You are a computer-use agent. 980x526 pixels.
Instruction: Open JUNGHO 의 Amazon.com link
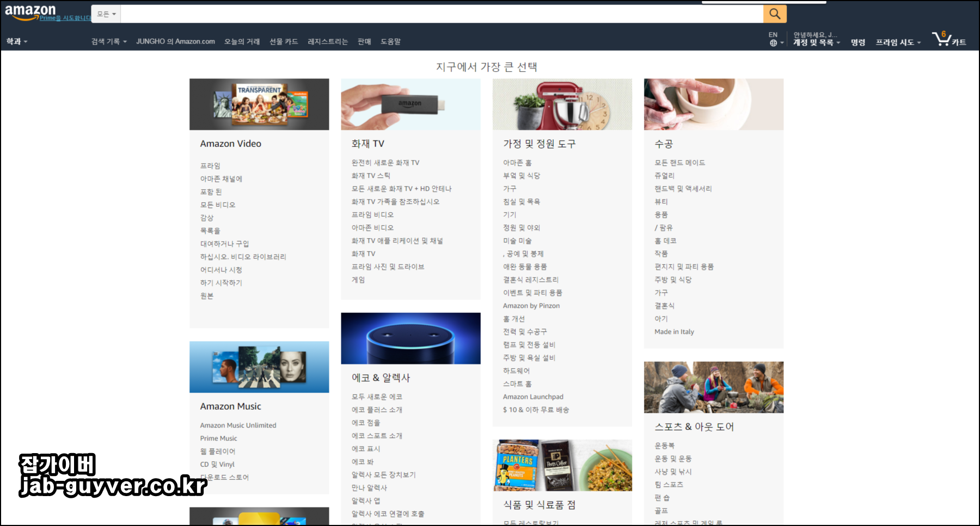coord(175,41)
